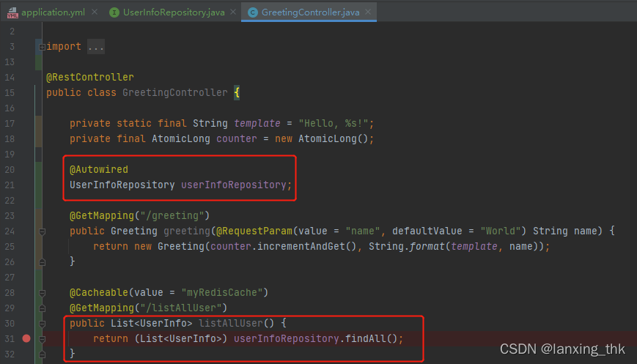Click the "/greeting" mapping string
Screen dimensions: 637x364
[x=172, y=216]
